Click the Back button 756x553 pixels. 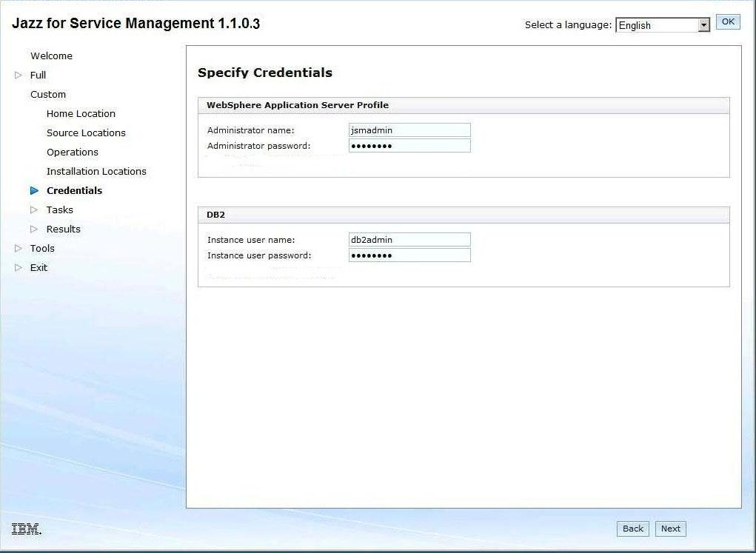pyautogui.click(x=633, y=529)
